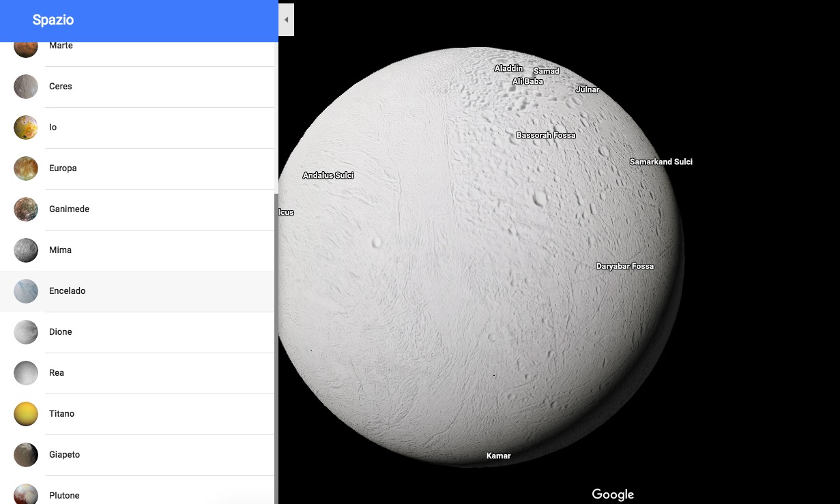Select the Bassorah Fossa label
The image size is (840, 504).
pos(545,135)
